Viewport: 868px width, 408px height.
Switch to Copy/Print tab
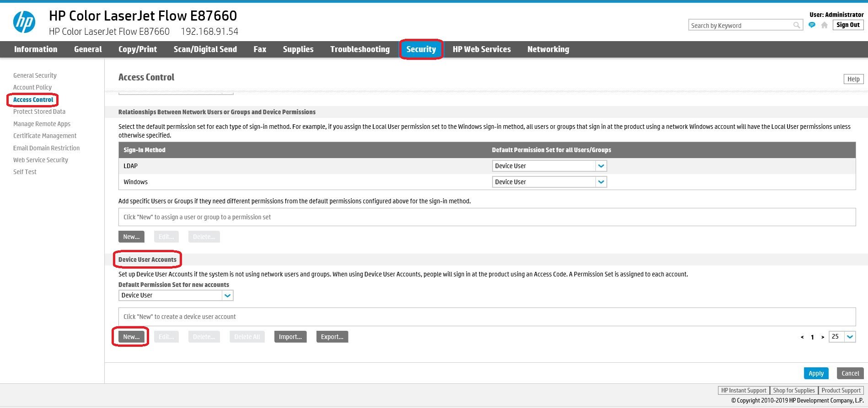(x=138, y=49)
